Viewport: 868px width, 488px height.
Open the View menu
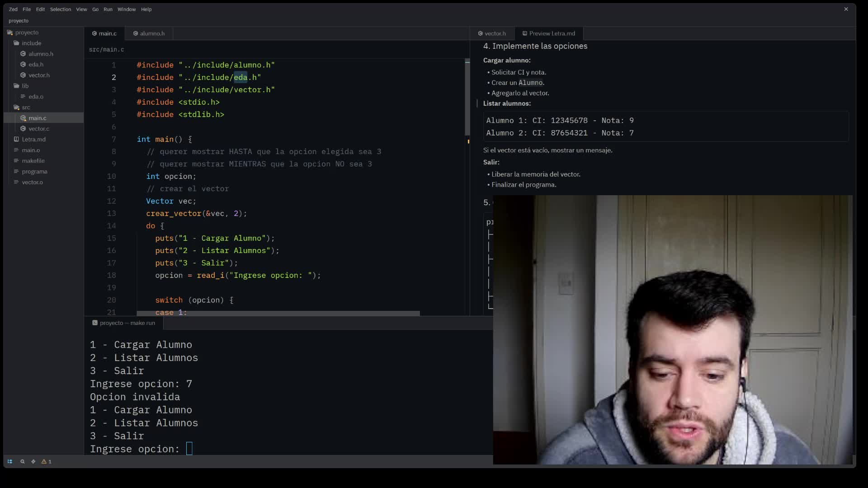[x=81, y=9]
